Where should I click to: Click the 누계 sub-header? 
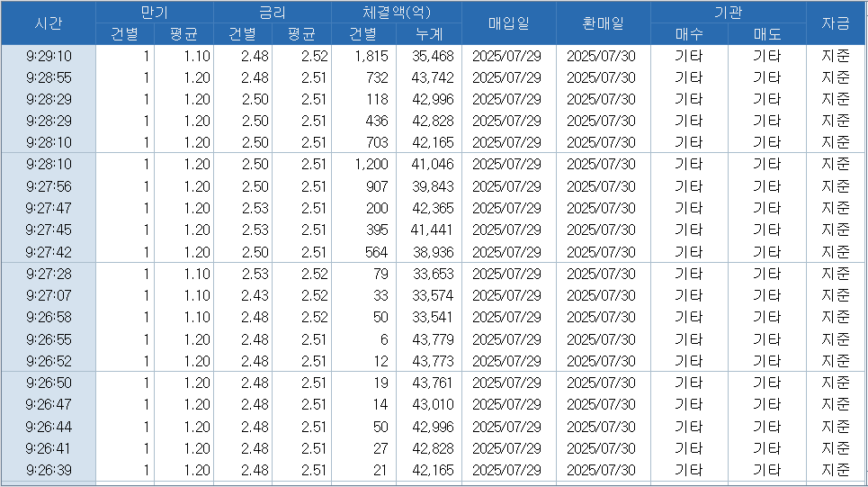click(429, 34)
